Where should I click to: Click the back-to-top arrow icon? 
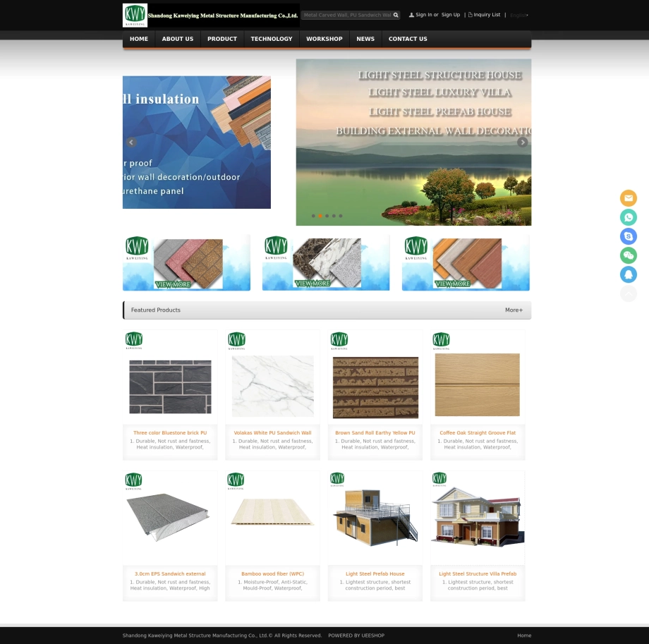click(628, 293)
